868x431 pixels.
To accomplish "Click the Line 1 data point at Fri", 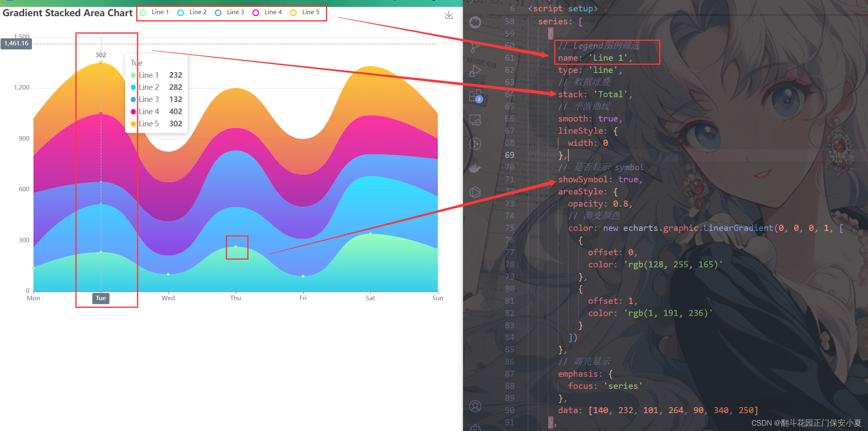I will [303, 276].
